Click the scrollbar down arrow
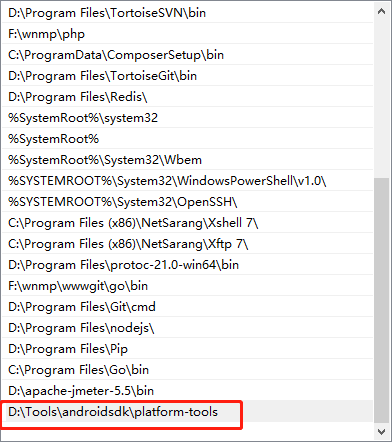 click(x=382, y=431)
